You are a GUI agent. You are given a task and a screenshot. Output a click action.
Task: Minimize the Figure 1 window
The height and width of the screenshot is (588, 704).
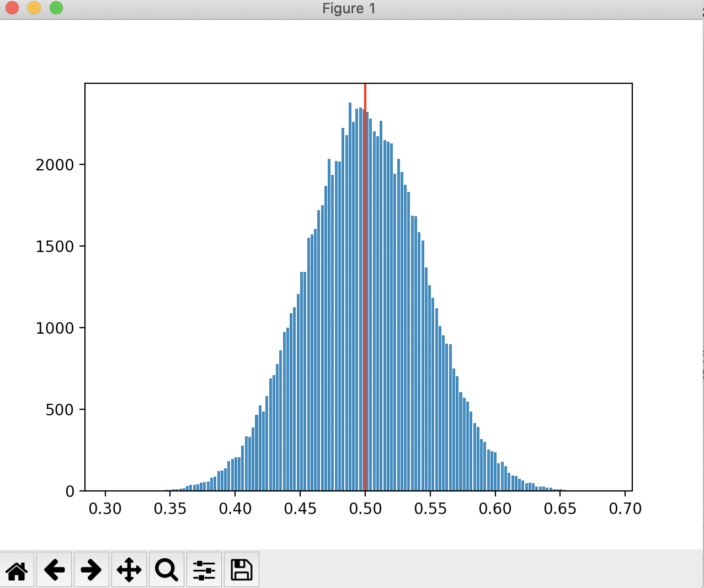pyautogui.click(x=34, y=8)
